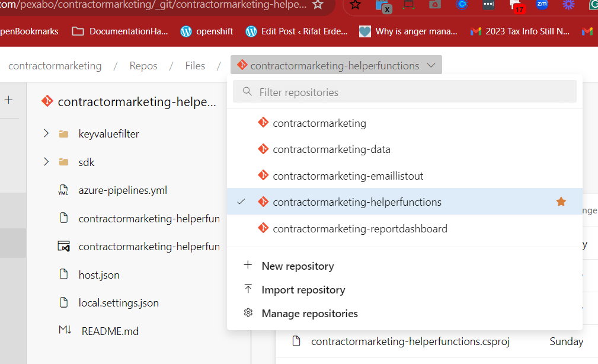
Task: Open the Why is anger mana... bookmark
Action: point(408,31)
